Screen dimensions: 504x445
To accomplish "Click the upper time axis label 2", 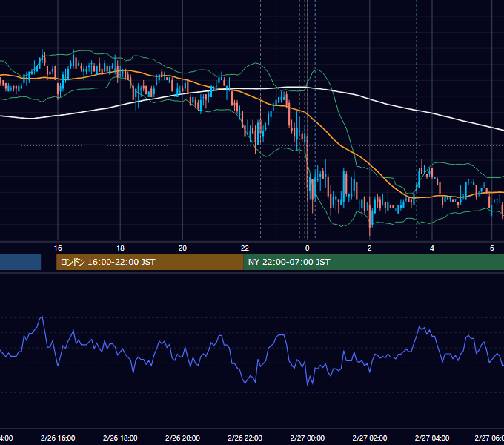I will tap(370, 248).
